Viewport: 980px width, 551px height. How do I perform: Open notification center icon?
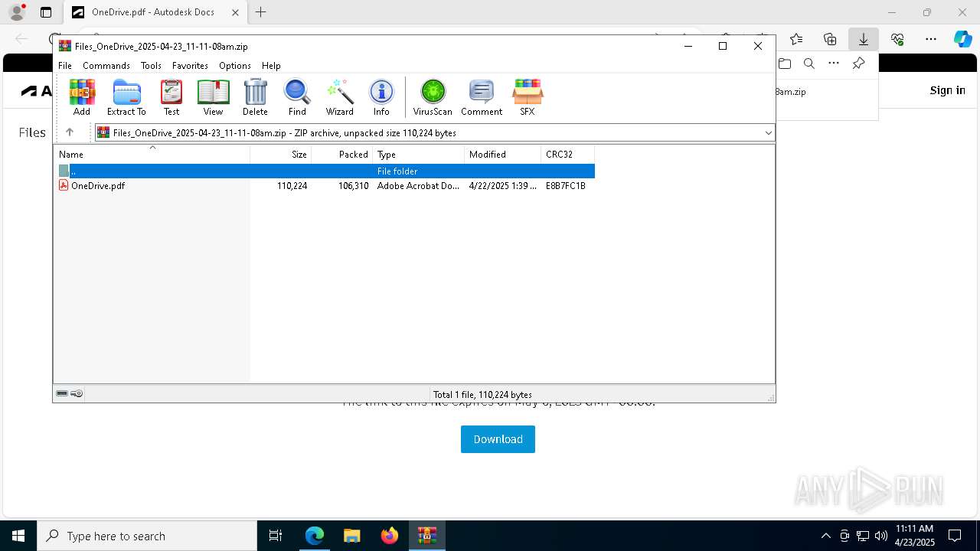click(x=955, y=536)
